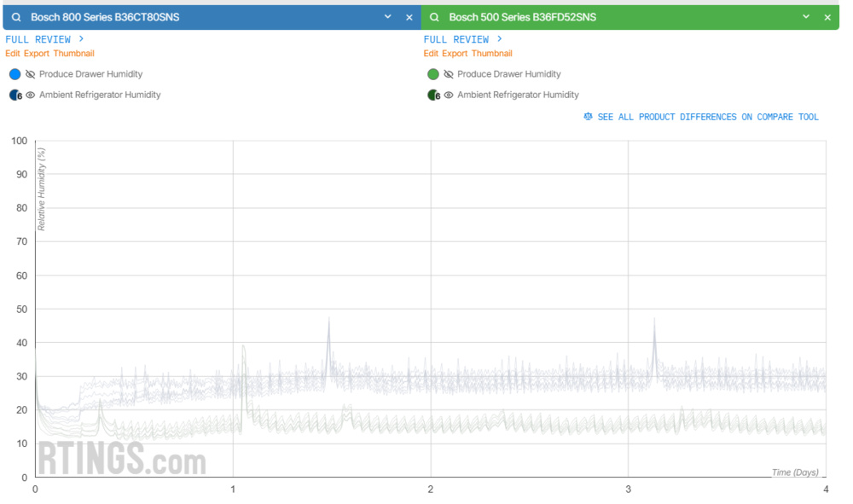The width and height of the screenshot is (853, 504).
Task: Click the arrow icon after FULL REVIEW for Bosch 500
Action: [x=501, y=38]
